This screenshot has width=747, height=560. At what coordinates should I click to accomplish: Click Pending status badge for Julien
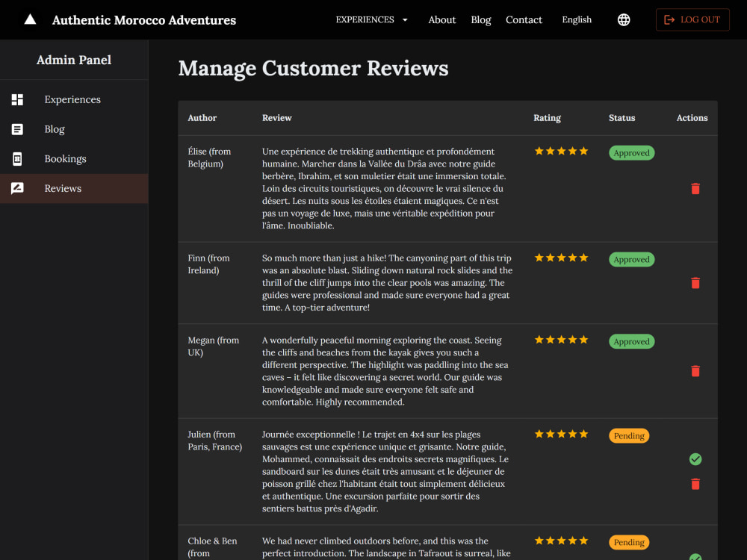[x=629, y=436]
